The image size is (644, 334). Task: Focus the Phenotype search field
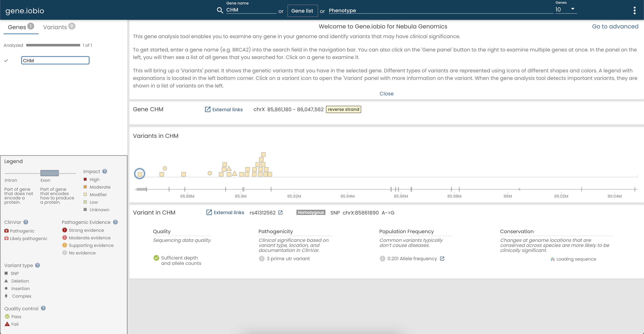(441, 10)
